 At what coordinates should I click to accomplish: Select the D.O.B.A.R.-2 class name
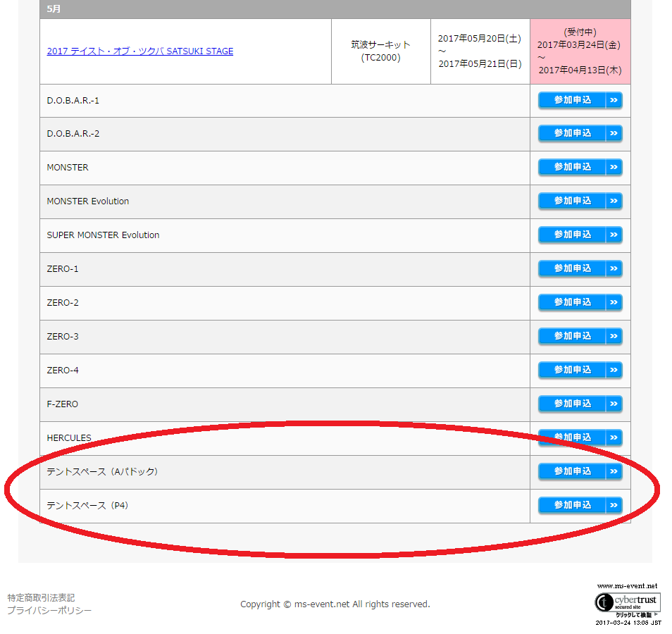73,134
